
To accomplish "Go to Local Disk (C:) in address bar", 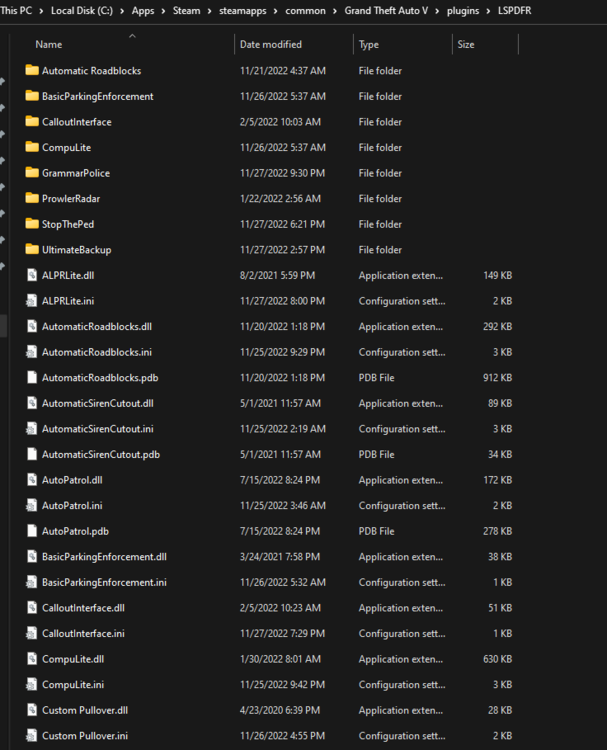I will click(82, 11).
